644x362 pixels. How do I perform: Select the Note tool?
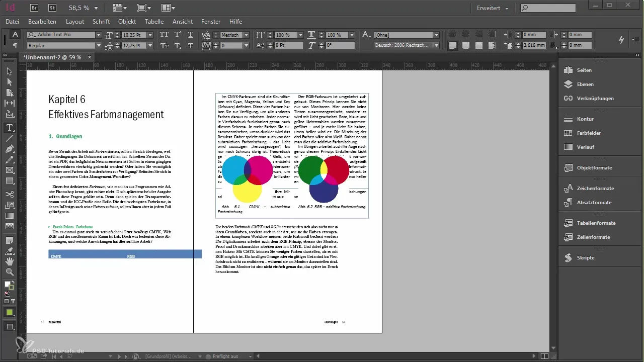click(x=10, y=240)
